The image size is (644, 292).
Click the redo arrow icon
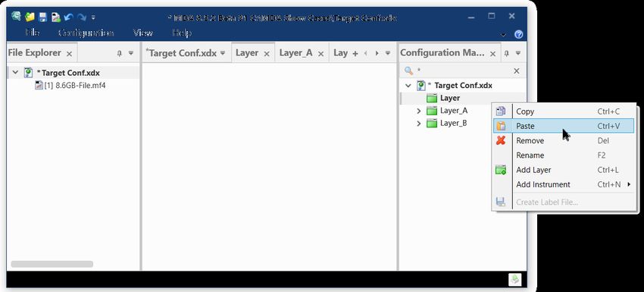click(82, 17)
